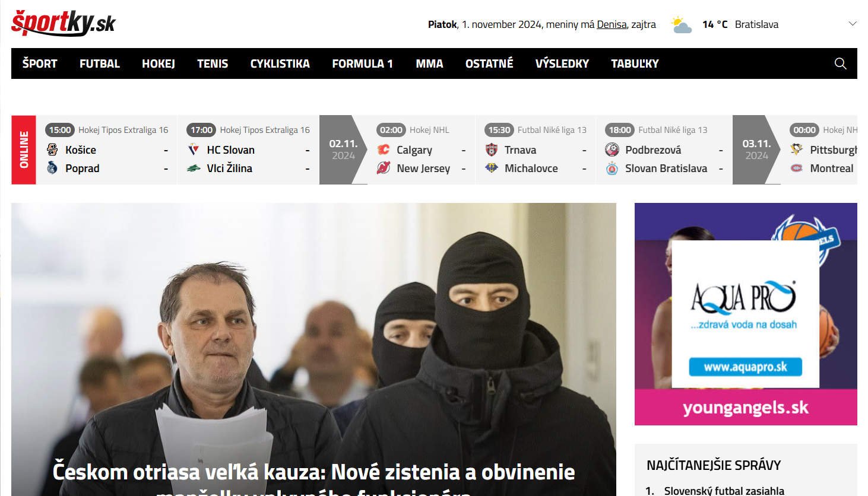
Task: Open the Českom otriasa veľká kauza headline
Action: click(x=313, y=473)
